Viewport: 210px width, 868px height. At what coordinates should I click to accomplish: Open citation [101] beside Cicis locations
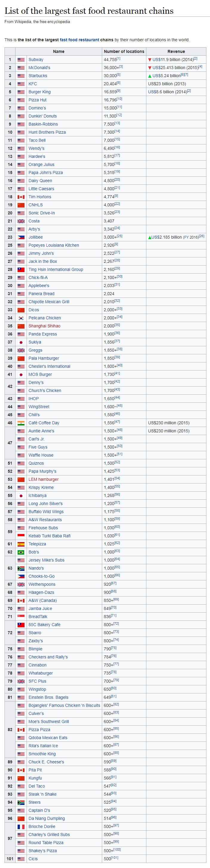click(114, 858)
